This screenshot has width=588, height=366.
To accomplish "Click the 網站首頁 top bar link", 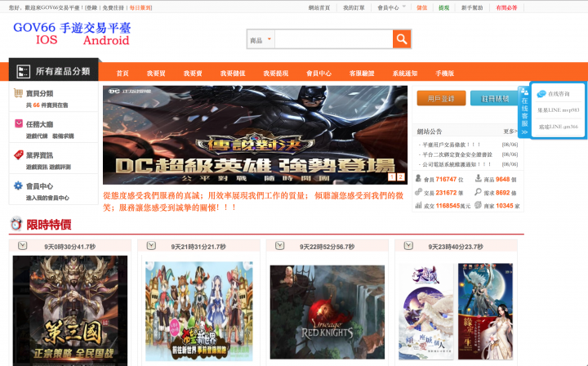I will pos(319,7).
